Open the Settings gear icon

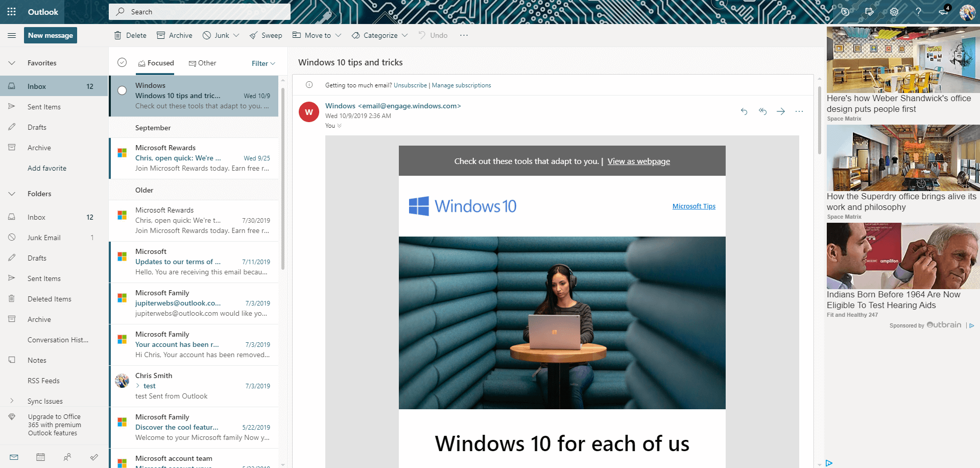coord(894,12)
